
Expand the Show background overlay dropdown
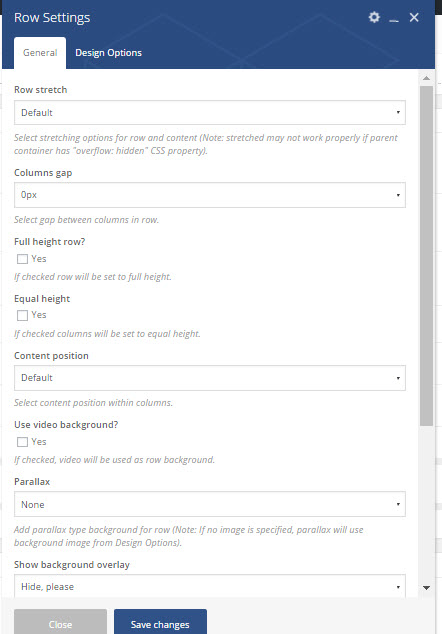click(x=210, y=586)
